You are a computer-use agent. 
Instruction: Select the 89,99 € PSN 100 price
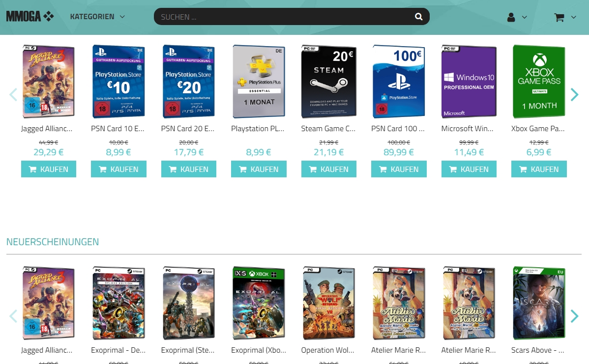tap(399, 152)
